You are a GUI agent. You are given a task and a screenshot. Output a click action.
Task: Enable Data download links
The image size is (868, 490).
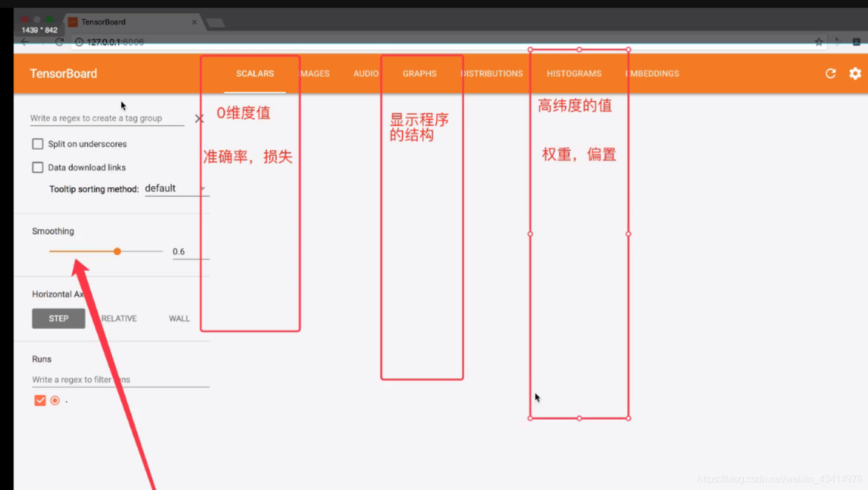coord(38,167)
